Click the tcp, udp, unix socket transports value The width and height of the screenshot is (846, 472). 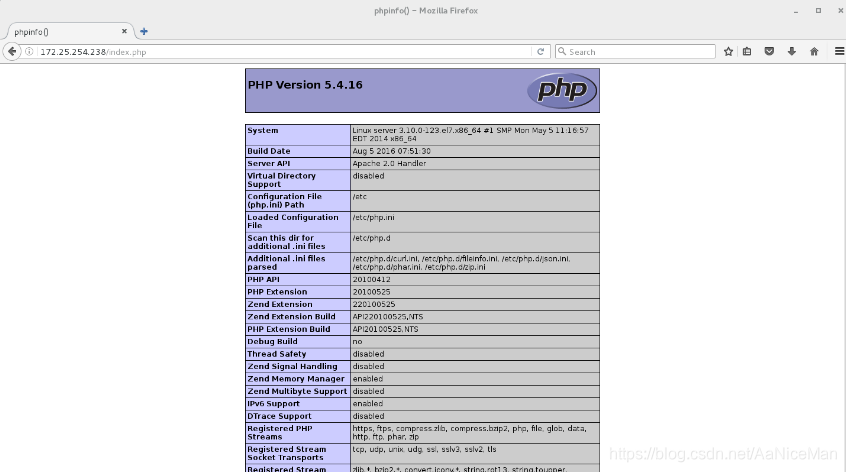pyautogui.click(x=425, y=449)
